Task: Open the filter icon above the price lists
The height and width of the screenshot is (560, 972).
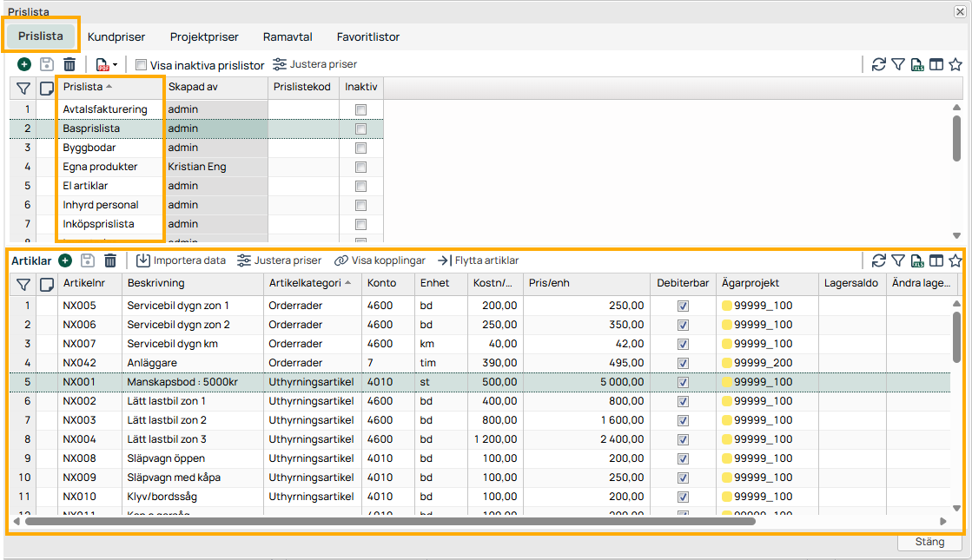Action: tap(23, 88)
